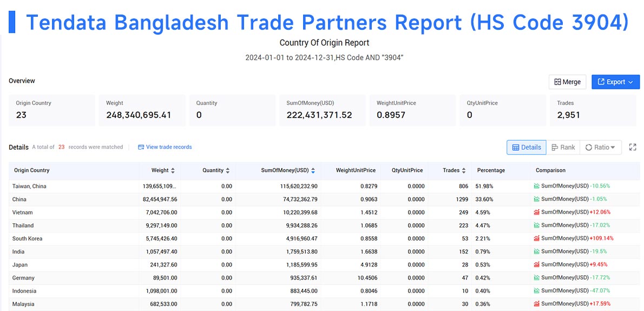Click the 51.98% percentage cell
The image size is (644, 311).
click(x=484, y=186)
